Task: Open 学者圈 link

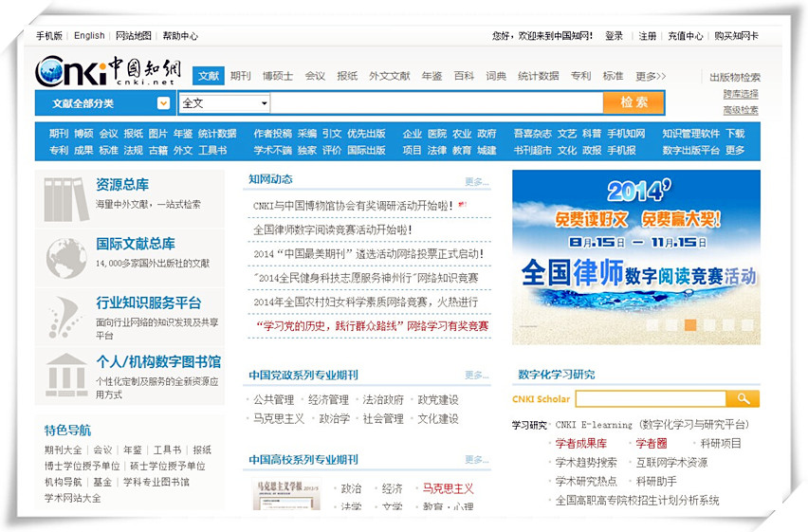Action: (x=652, y=444)
